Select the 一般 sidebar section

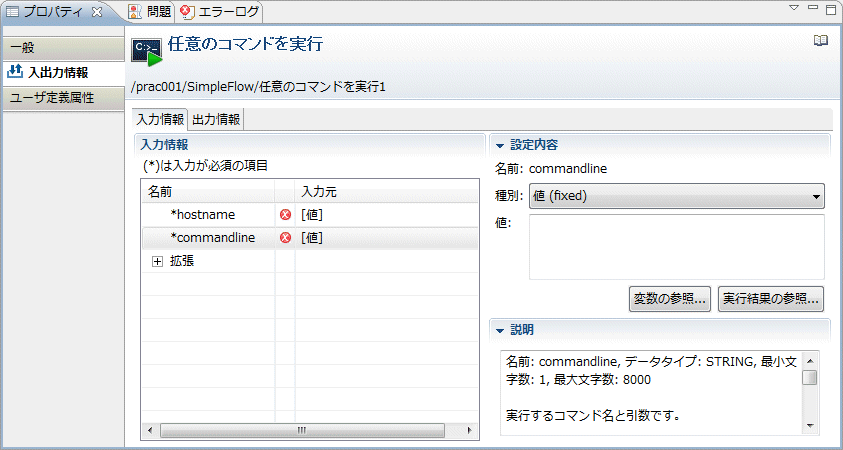tap(63, 47)
